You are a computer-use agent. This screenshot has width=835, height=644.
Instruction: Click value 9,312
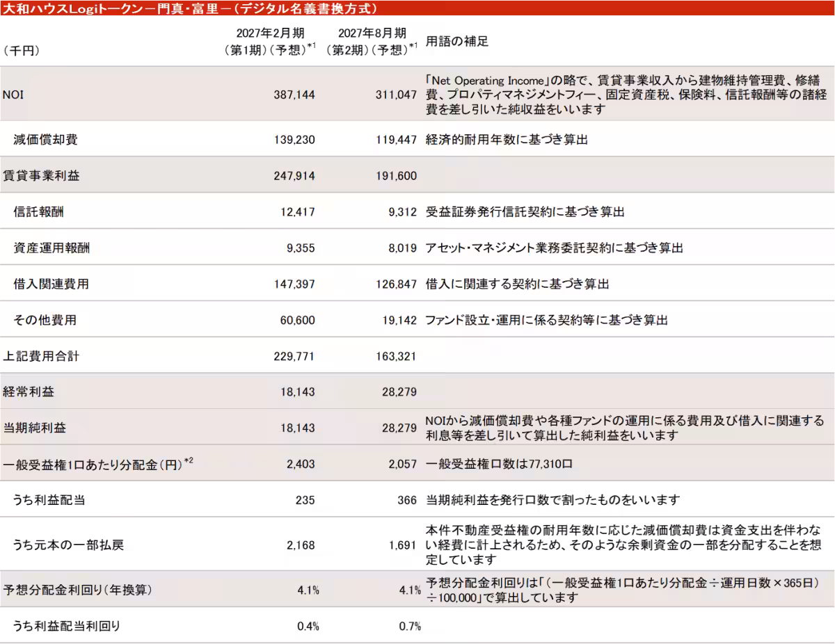403,211
